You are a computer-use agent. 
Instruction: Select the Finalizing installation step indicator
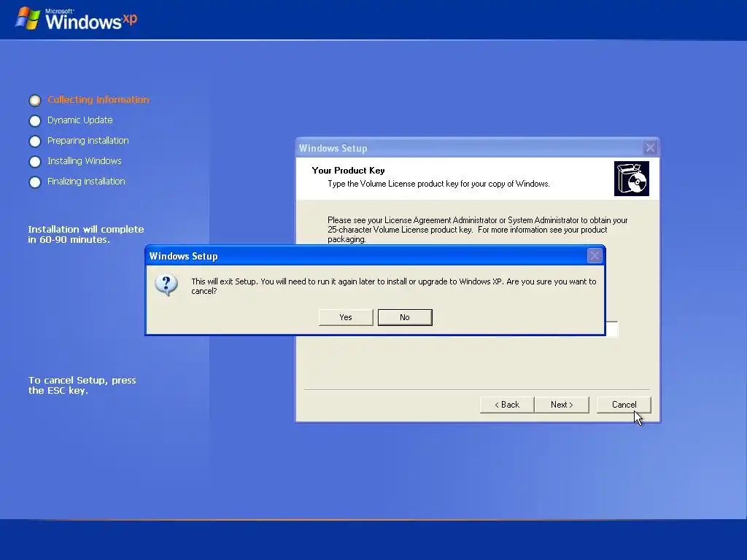[35, 182]
